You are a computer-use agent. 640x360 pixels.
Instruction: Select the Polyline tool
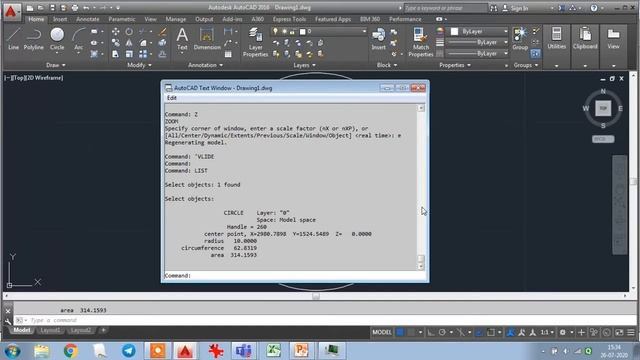point(33,39)
